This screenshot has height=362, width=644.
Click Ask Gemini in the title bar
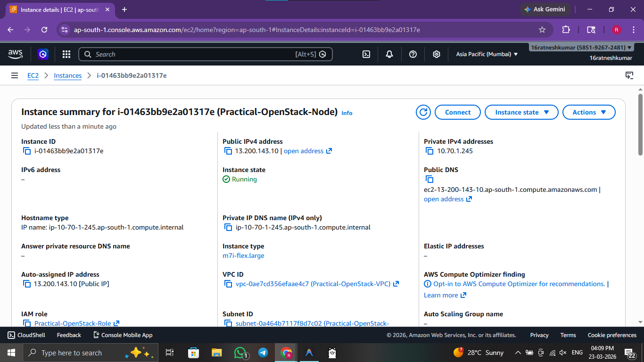(x=545, y=9)
